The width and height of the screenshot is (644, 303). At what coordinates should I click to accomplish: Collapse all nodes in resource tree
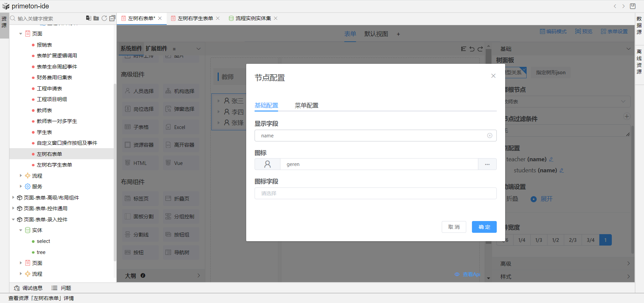(112, 18)
